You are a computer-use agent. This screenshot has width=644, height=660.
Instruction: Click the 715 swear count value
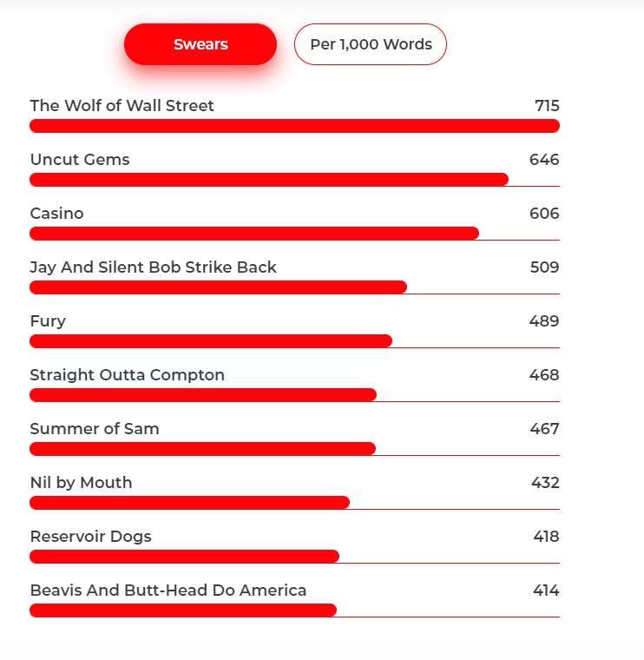pos(547,106)
